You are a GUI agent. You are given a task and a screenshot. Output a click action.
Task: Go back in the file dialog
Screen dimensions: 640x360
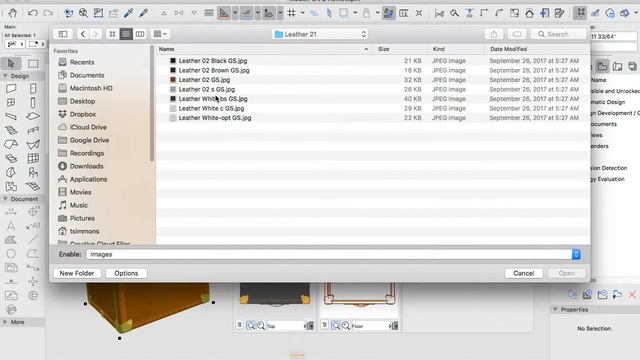click(82, 34)
